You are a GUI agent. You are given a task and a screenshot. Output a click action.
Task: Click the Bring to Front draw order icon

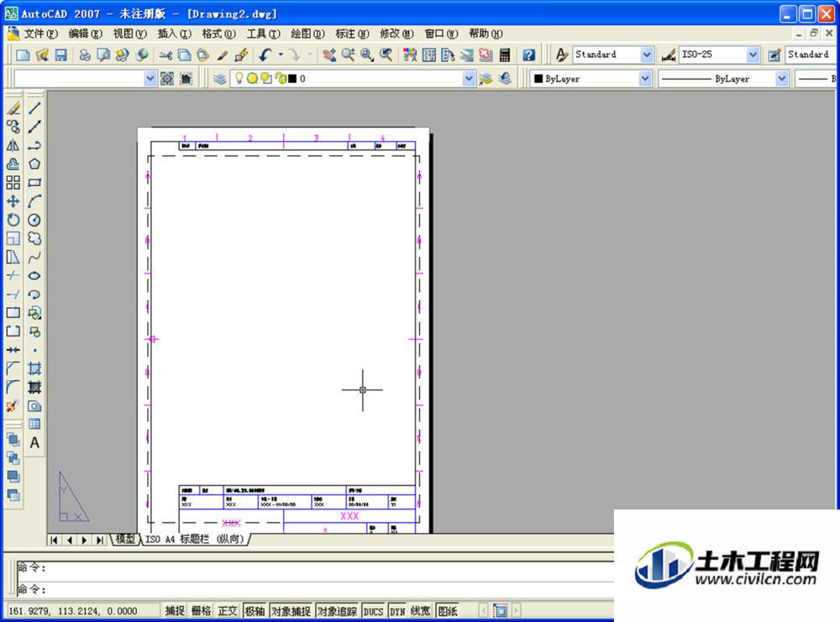click(13, 440)
